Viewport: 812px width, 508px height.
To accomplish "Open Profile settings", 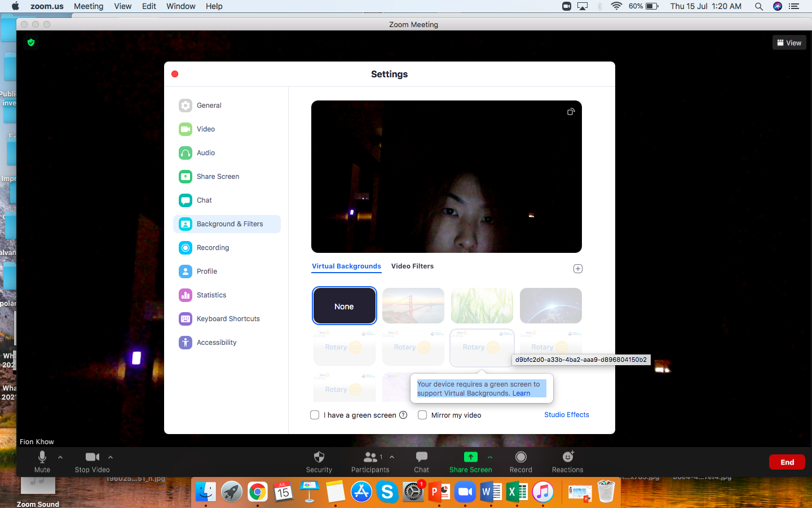I will tap(227, 271).
